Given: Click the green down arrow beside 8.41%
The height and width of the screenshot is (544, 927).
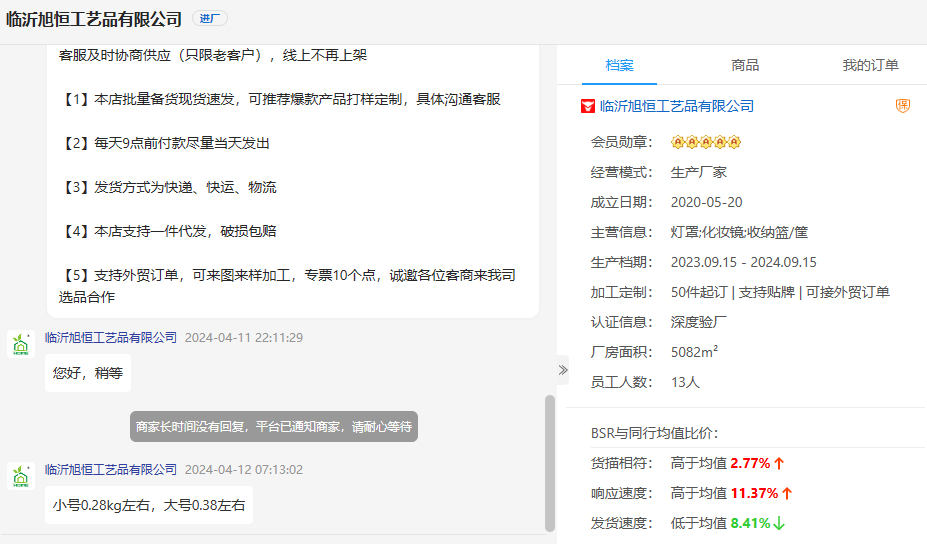Looking at the screenshot, I should (x=779, y=523).
